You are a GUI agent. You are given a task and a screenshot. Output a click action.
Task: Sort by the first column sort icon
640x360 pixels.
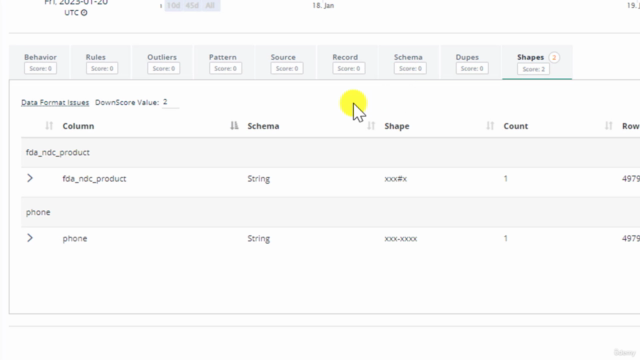point(49,126)
